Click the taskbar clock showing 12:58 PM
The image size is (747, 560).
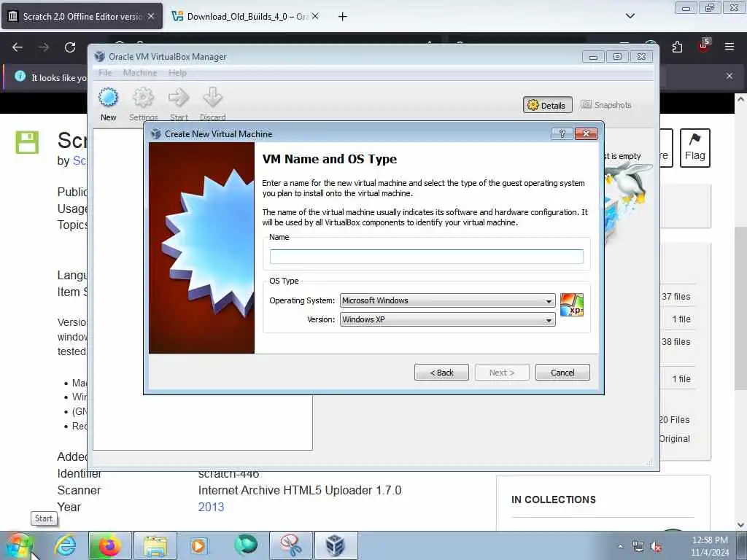[710, 546]
